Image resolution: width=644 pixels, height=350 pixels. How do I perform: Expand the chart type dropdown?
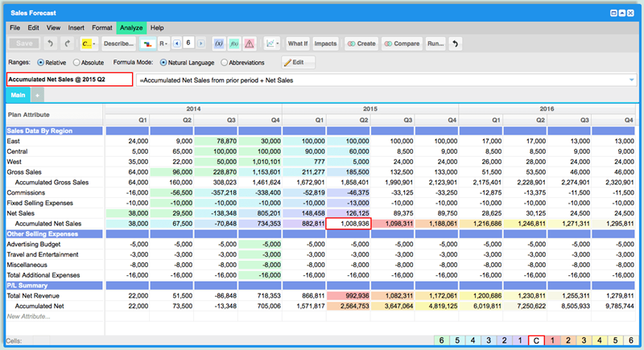pos(272,43)
